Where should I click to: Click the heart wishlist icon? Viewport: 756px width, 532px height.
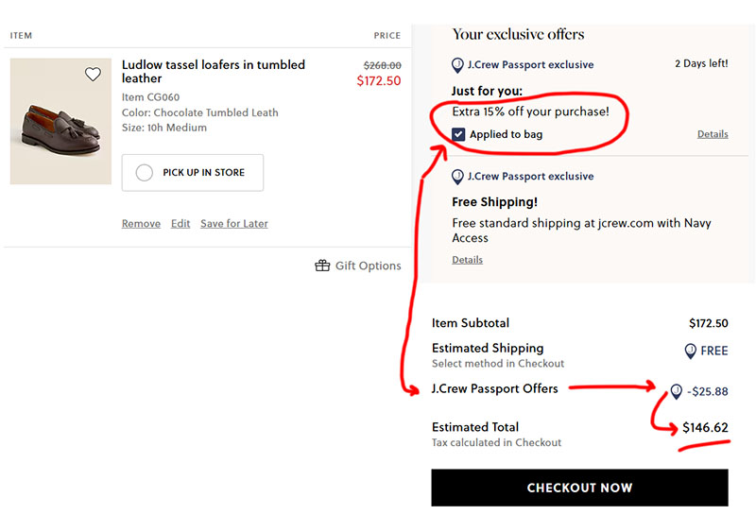point(93,75)
